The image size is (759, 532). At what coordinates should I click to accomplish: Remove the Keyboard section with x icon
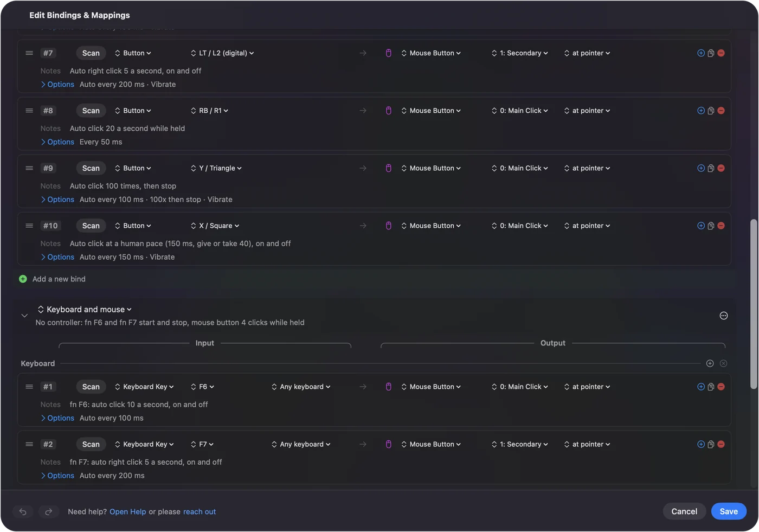[x=723, y=363]
